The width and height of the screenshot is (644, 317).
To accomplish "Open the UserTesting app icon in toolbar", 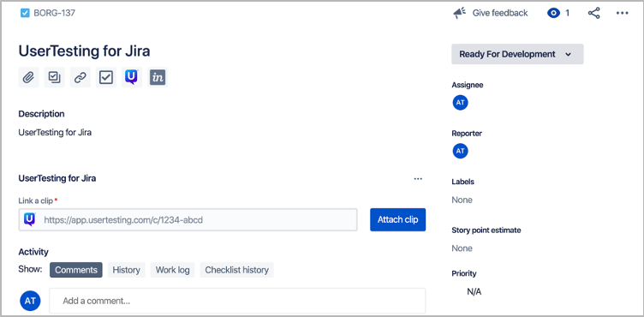I will pyautogui.click(x=132, y=77).
